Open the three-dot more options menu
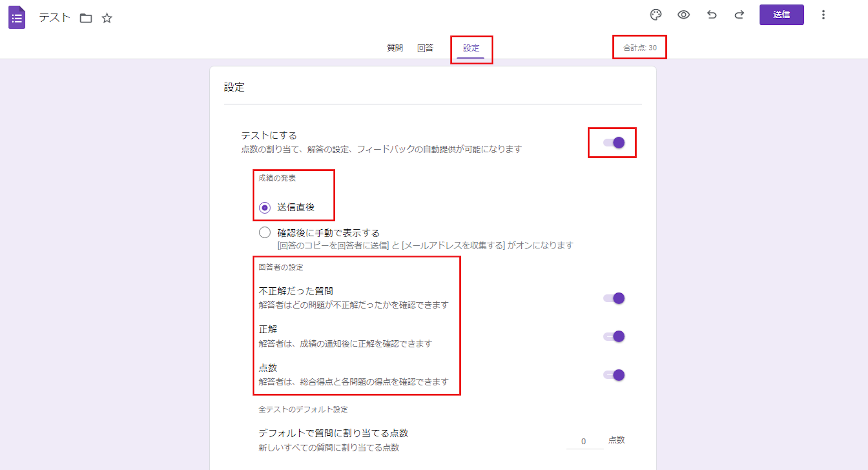 pyautogui.click(x=823, y=15)
